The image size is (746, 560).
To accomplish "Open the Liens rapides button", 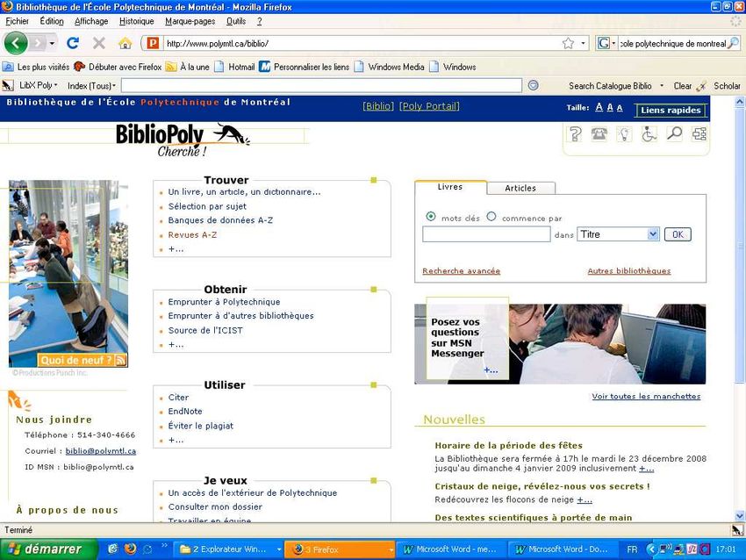I will pos(671,110).
